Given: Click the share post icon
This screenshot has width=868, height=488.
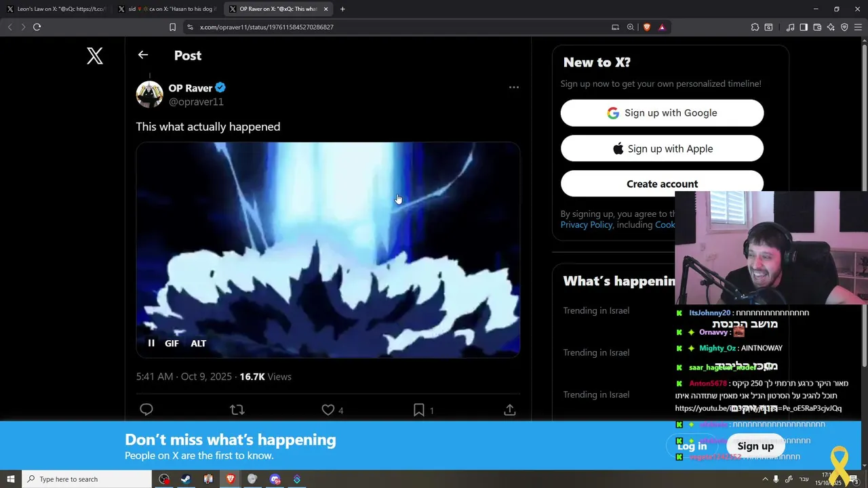Looking at the screenshot, I should click(x=510, y=409).
